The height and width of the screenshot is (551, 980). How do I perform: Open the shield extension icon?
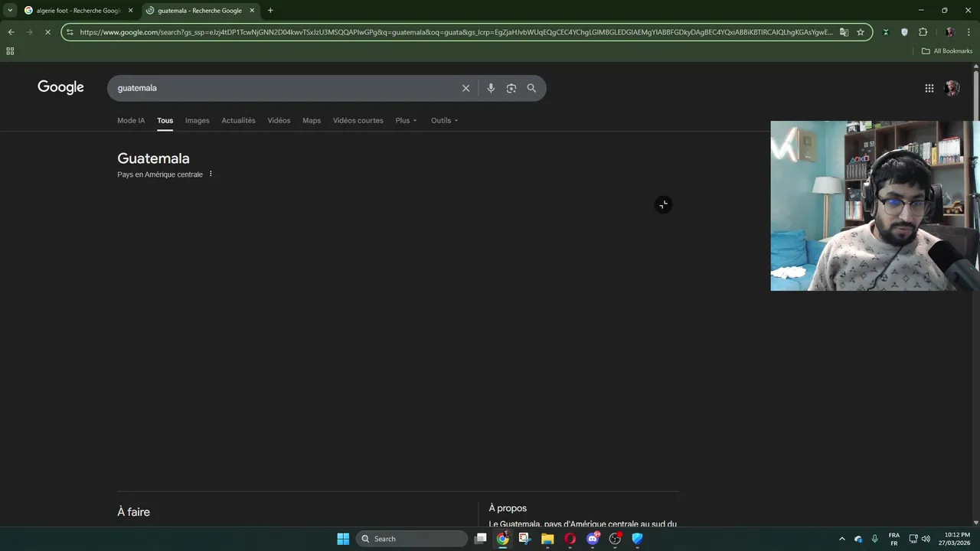point(904,32)
